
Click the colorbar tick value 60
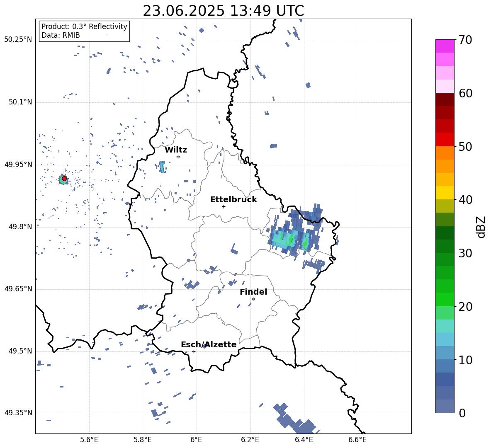pos(466,93)
